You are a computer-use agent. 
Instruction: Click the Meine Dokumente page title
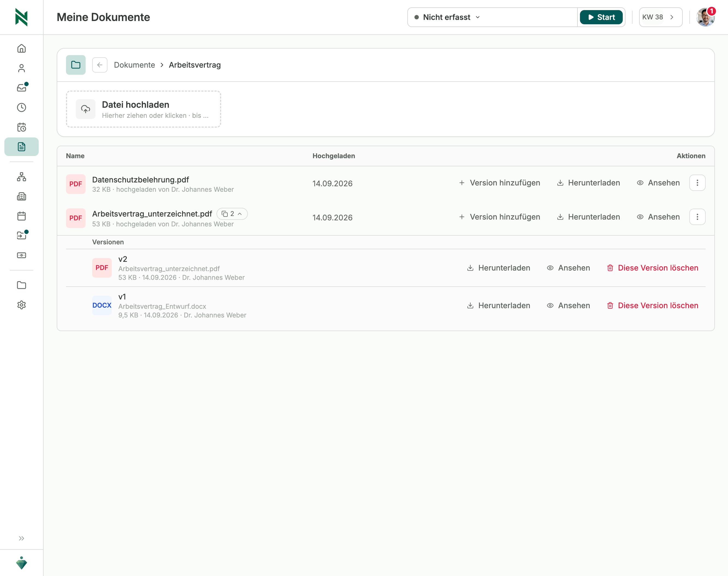[103, 17]
